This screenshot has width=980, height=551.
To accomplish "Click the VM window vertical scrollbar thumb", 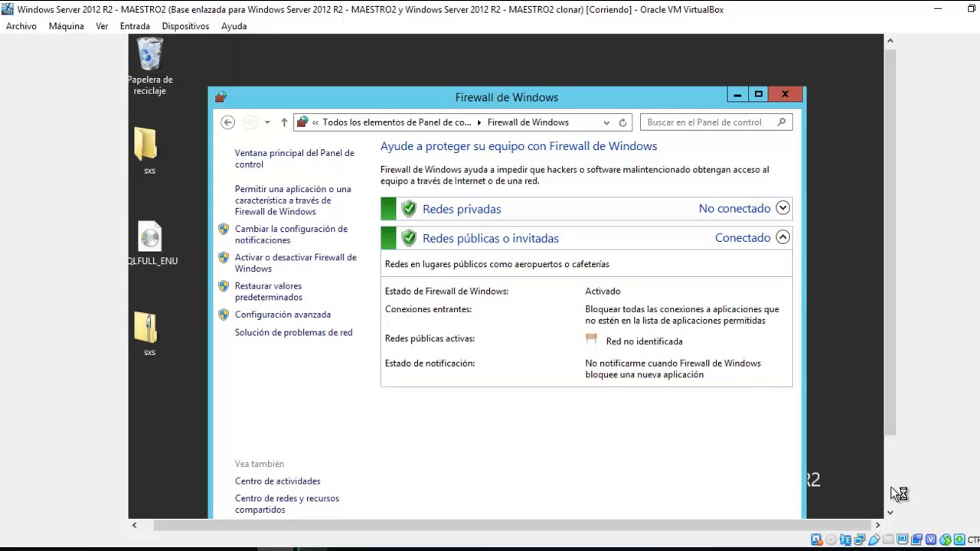I will click(x=890, y=241).
